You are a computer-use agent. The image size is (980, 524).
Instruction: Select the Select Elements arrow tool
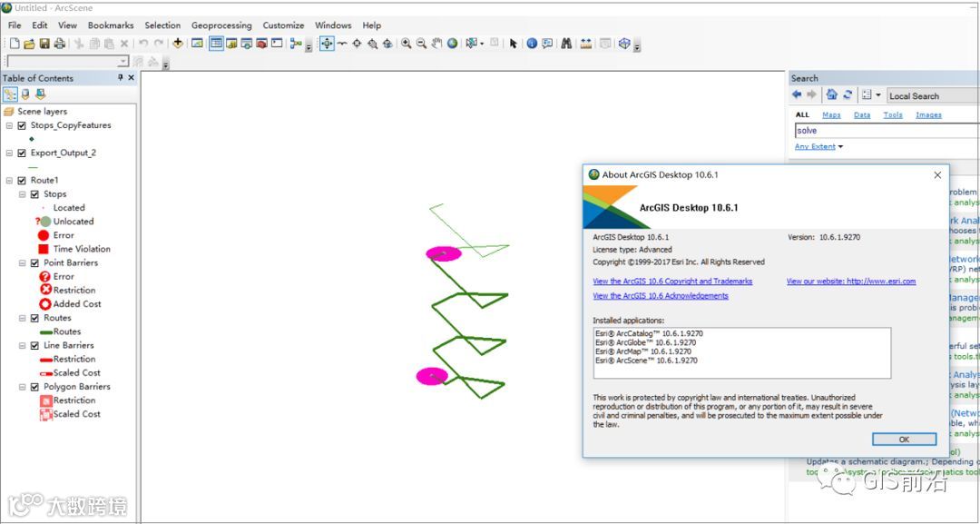pos(513,44)
